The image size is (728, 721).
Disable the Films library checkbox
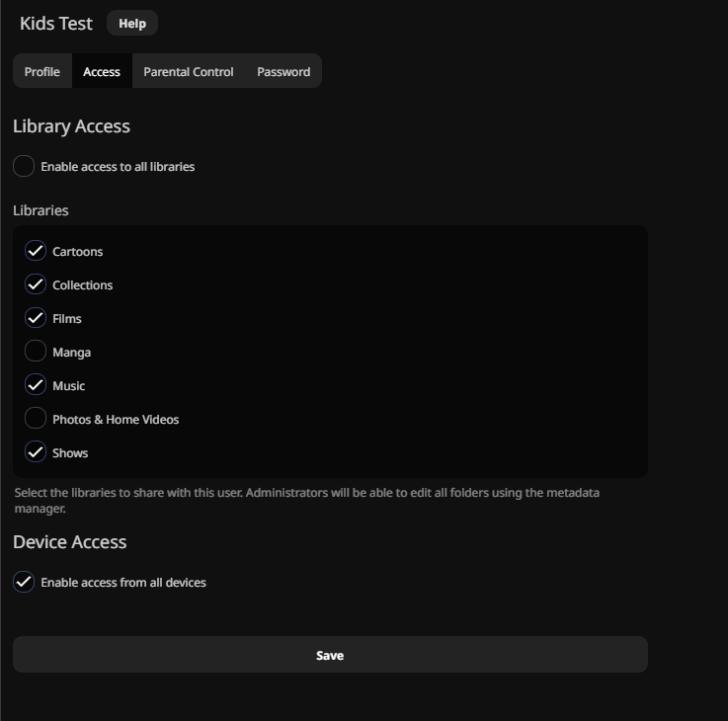(36, 318)
